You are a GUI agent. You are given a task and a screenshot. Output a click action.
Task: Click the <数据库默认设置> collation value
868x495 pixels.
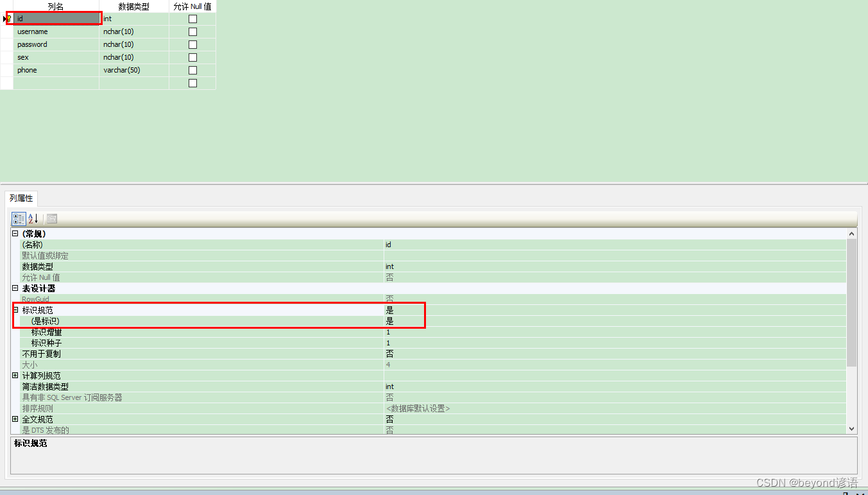pyautogui.click(x=418, y=408)
